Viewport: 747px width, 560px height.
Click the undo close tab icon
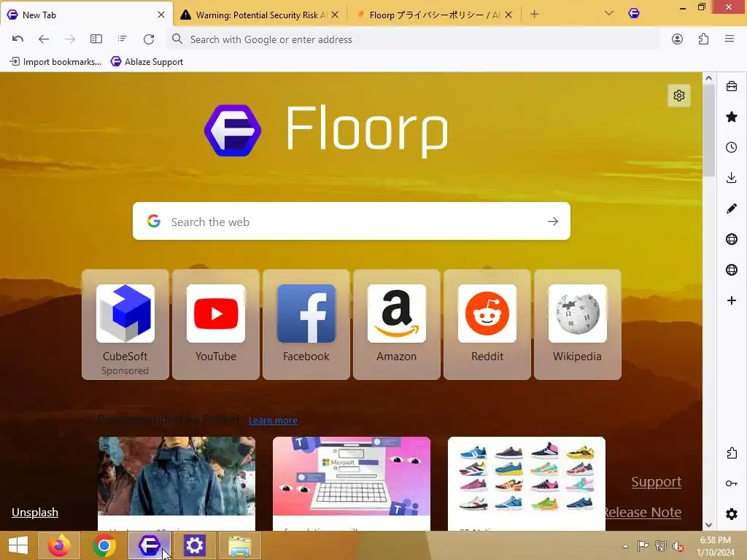click(x=18, y=39)
